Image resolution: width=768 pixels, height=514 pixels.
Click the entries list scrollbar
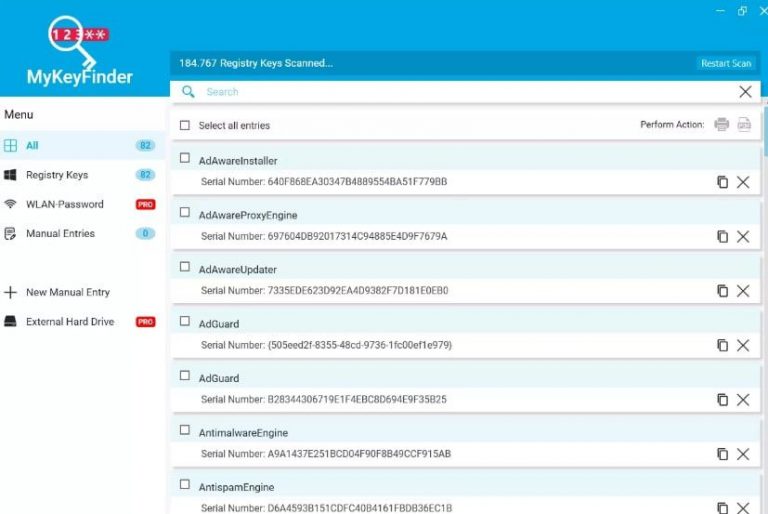(765, 130)
